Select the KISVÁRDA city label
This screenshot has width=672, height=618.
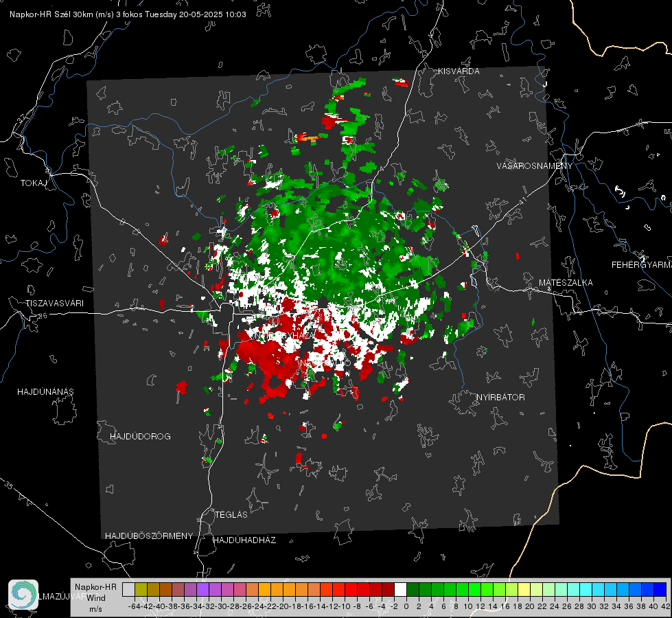[459, 71]
